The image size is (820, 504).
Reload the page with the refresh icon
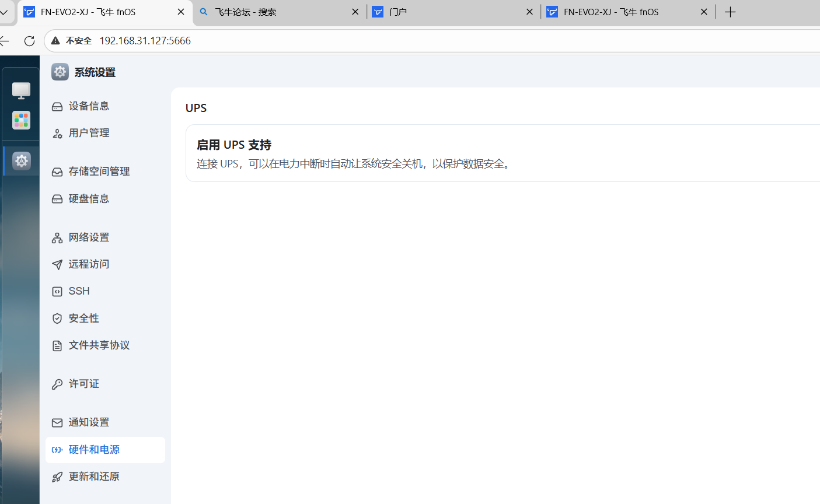tap(29, 41)
